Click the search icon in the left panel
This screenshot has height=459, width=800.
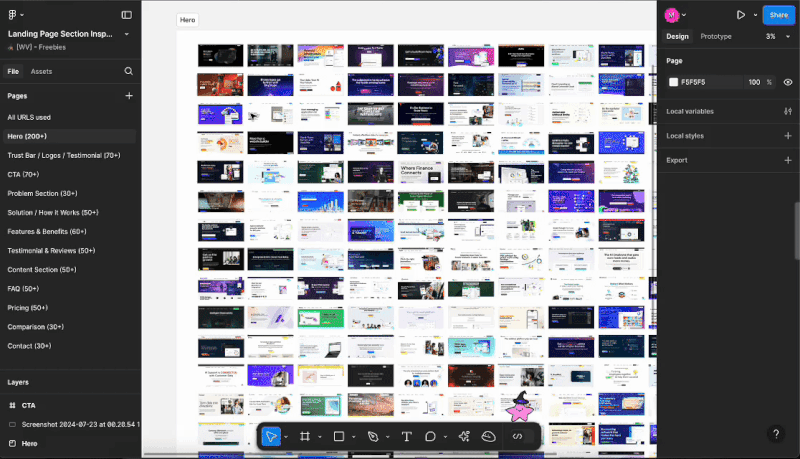[x=129, y=71]
